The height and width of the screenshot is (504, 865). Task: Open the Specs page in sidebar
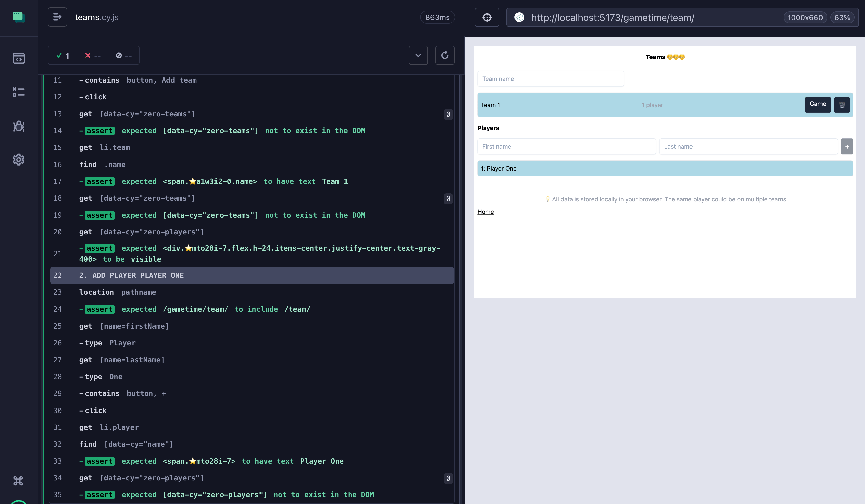(19, 58)
